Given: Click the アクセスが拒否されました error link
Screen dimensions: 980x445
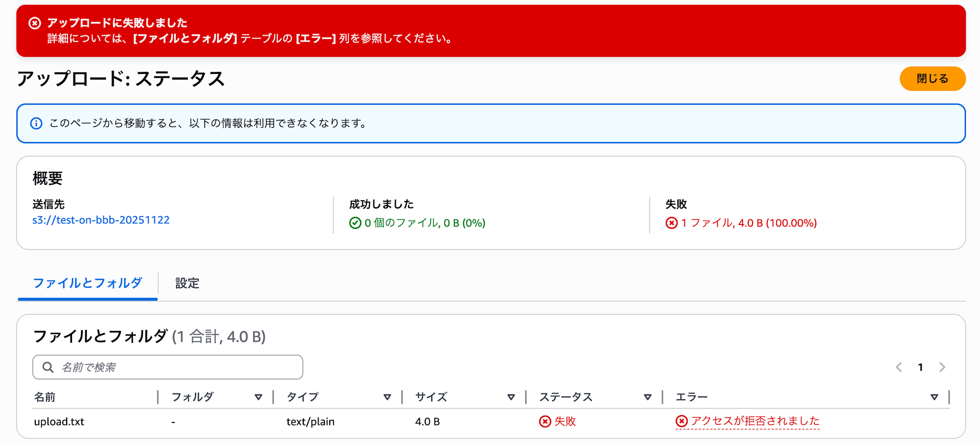Looking at the screenshot, I should [x=757, y=421].
